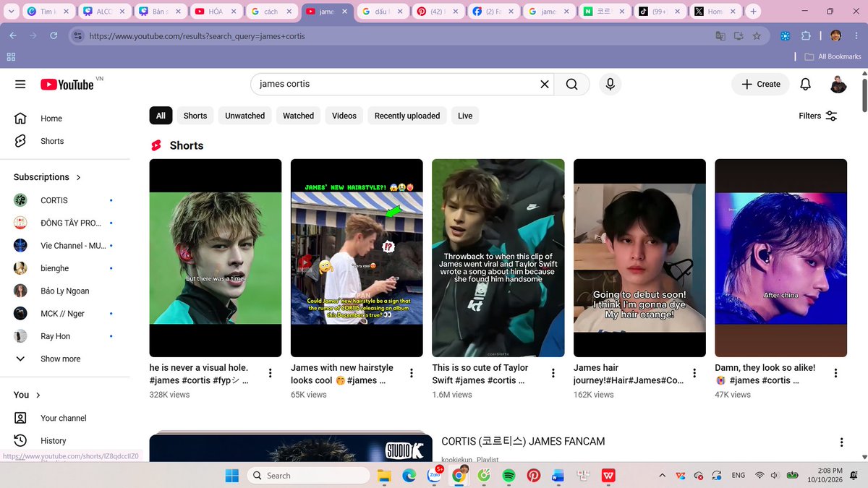Reload the page in Chrome

(x=54, y=35)
